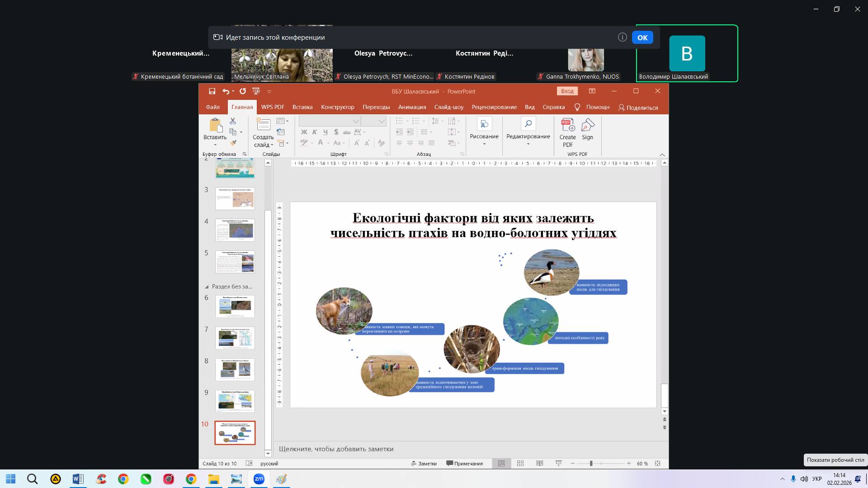Toggle the Заметки notes pane
This screenshot has width=868, height=488.
click(x=424, y=464)
